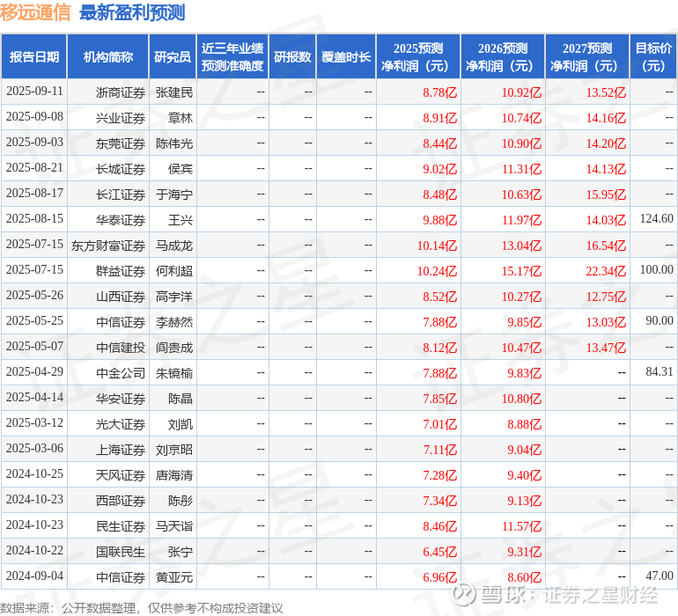Click researcher name 高宇洋
This screenshot has width=678, height=616.
pyautogui.click(x=174, y=297)
